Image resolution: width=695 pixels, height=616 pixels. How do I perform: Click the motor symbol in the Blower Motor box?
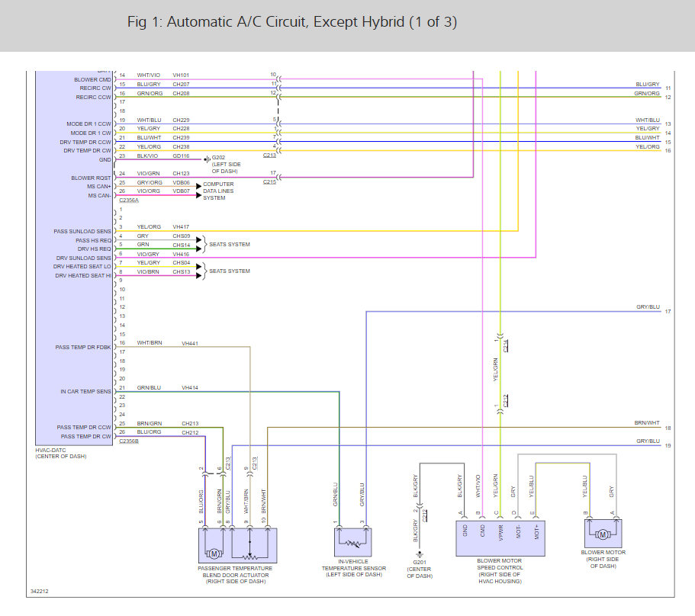click(x=603, y=535)
